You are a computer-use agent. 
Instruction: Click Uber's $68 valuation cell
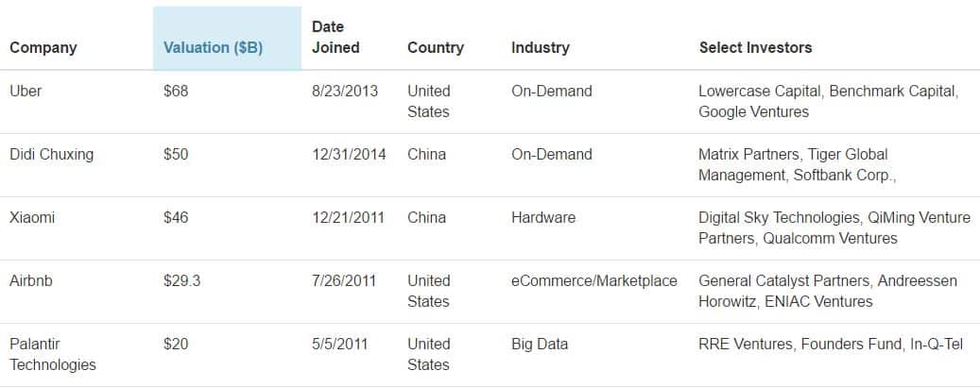(176, 92)
